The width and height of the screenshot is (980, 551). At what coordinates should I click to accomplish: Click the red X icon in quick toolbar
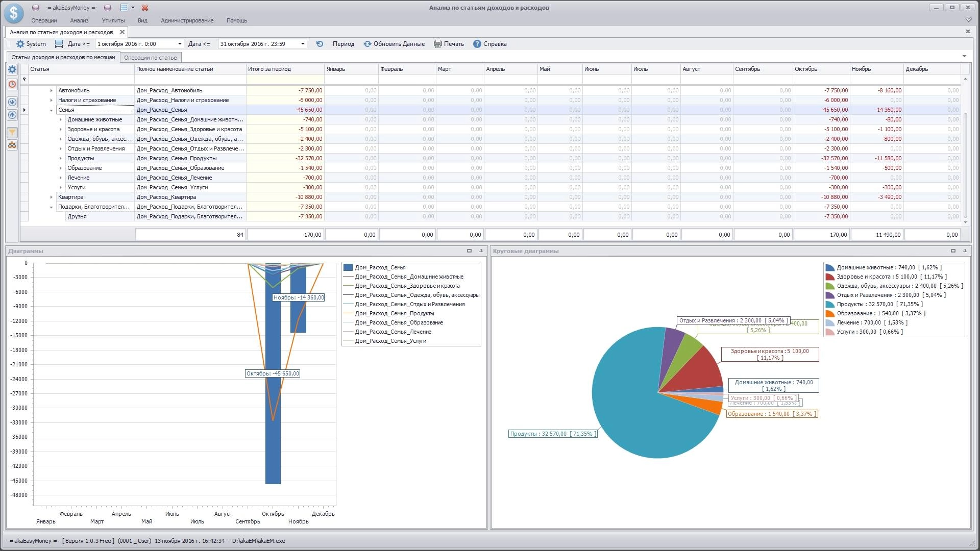click(145, 8)
